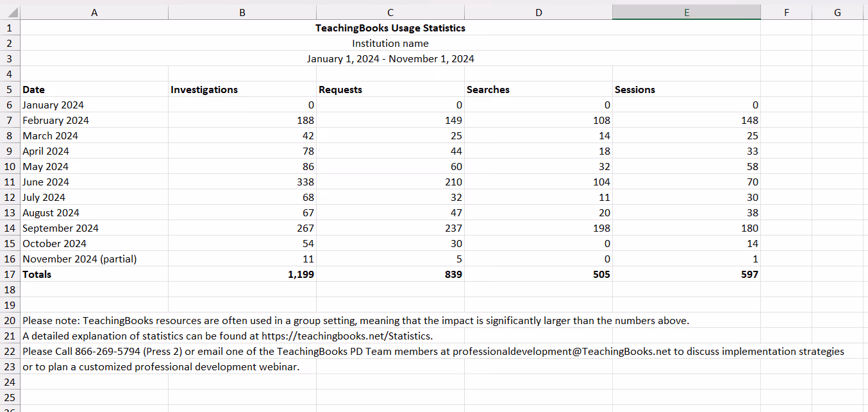This screenshot has height=412, width=868.
Task: Click June Requests value '210'
Action: [x=390, y=182]
